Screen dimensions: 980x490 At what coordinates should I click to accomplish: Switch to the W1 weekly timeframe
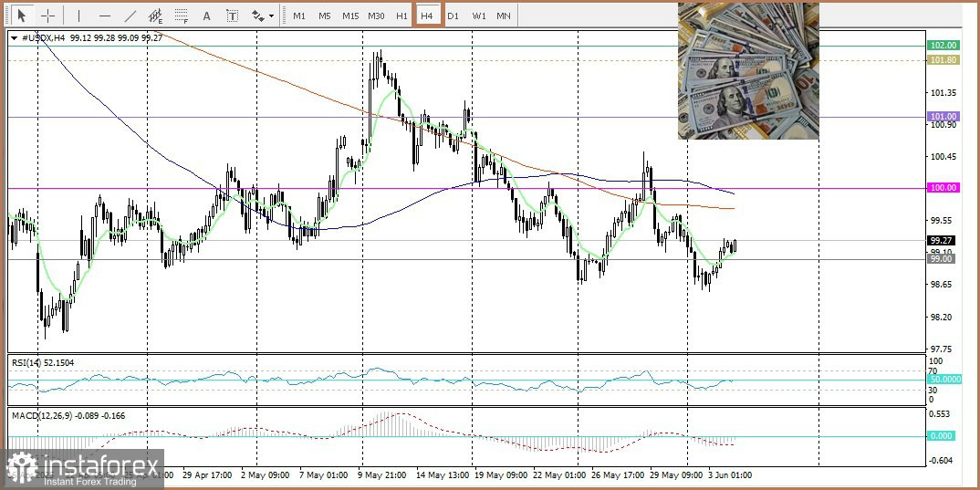pos(479,16)
